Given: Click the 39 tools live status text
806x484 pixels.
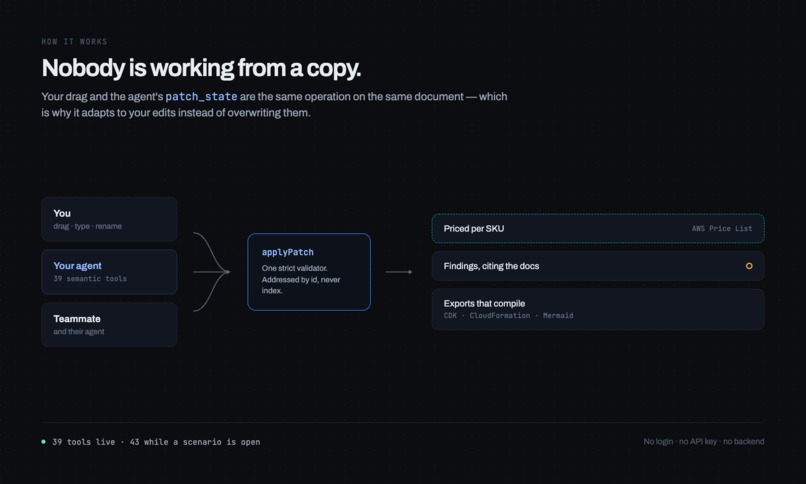Looking at the screenshot, I should [156, 442].
